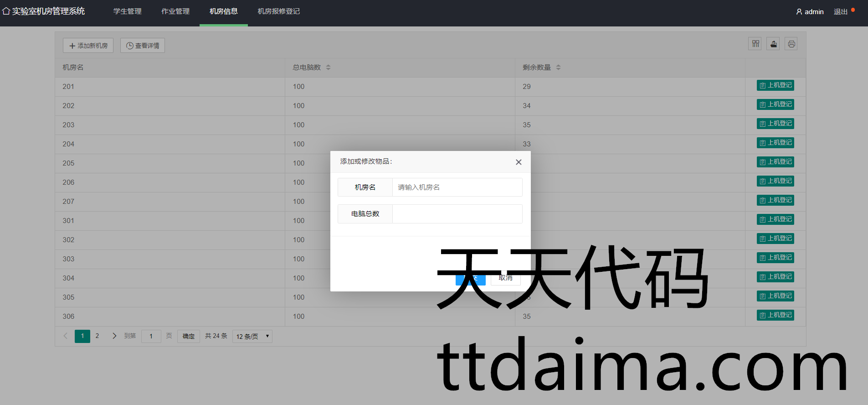Screen dimensions: 868x405
Task: Click the 取消 button in dialog
Action: pyautogui.click(x=505, y=278)
